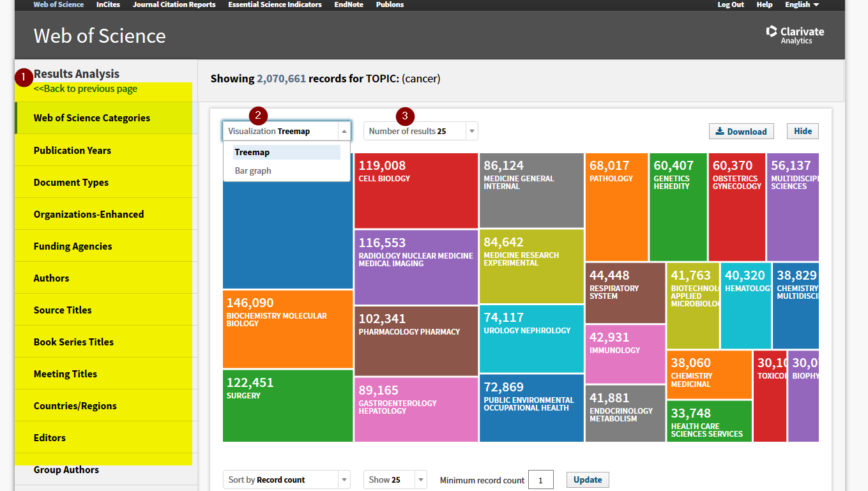Go back to previous page link
The image size is (868, 491).
pyautogui.click(x=86, y=89)
